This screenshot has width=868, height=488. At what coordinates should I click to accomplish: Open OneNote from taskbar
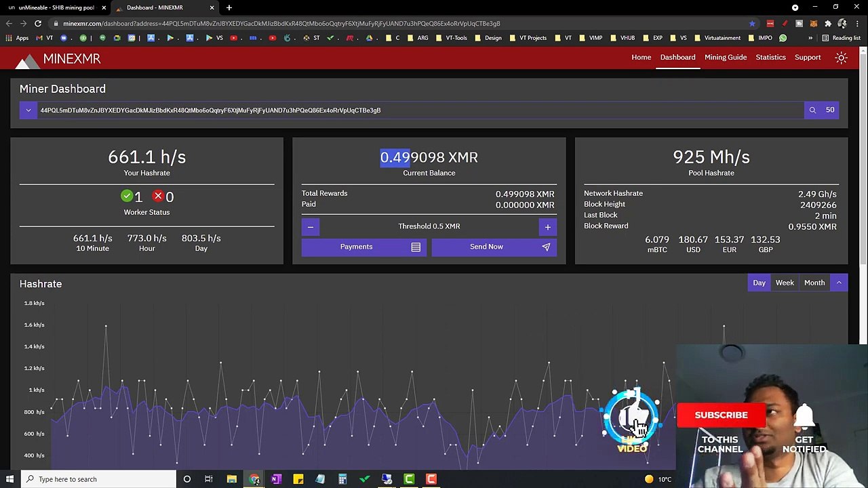tap(276, 479)
